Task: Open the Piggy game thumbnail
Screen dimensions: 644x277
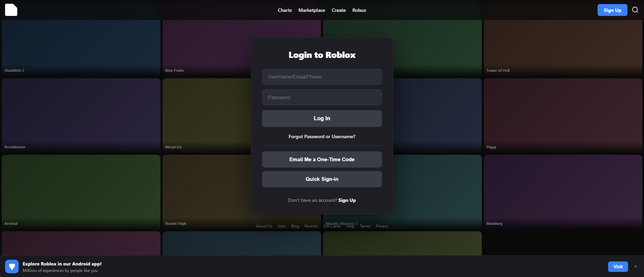Action: tap(563, 115)
